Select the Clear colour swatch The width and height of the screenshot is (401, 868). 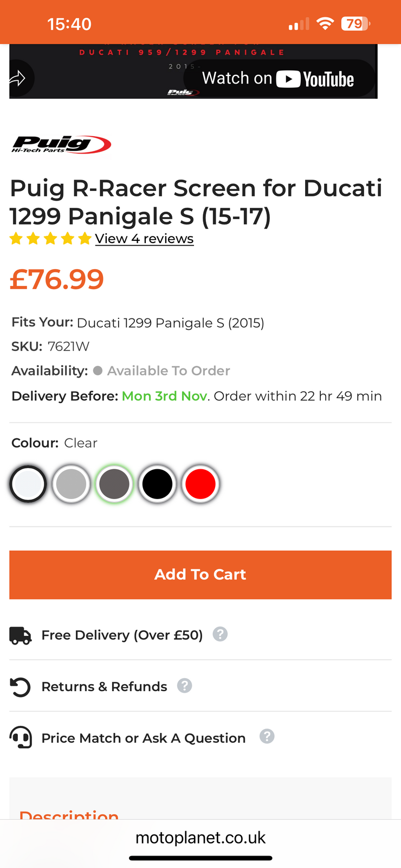click(x=28, y=484)
